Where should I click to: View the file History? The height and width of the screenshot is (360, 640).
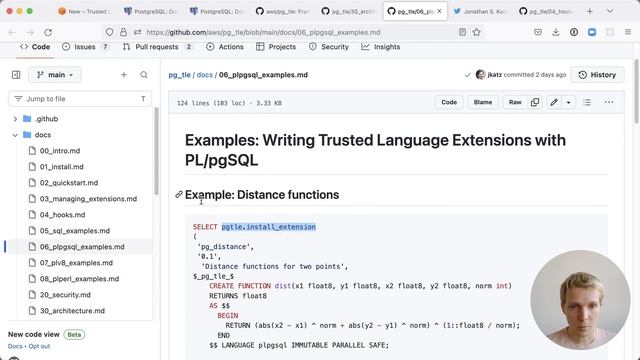[x=597, y=75]
